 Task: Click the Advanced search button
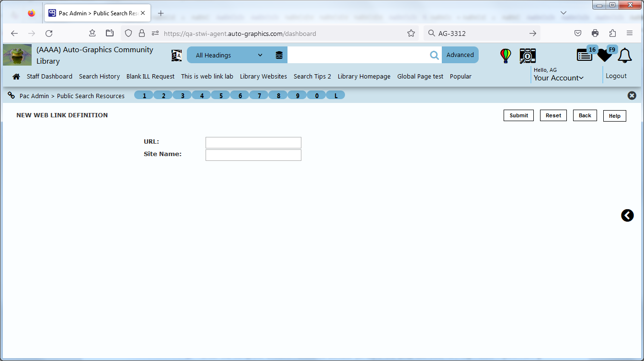460,55
